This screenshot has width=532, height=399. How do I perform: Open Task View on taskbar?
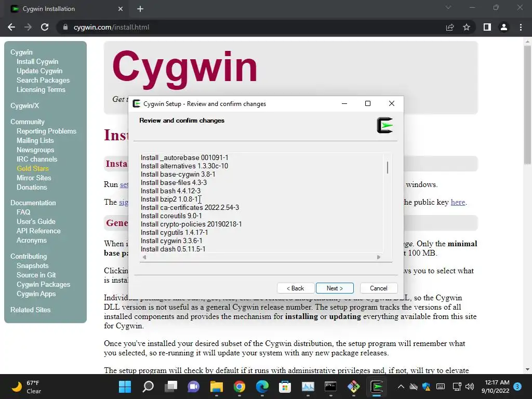(x=170, y=387)
